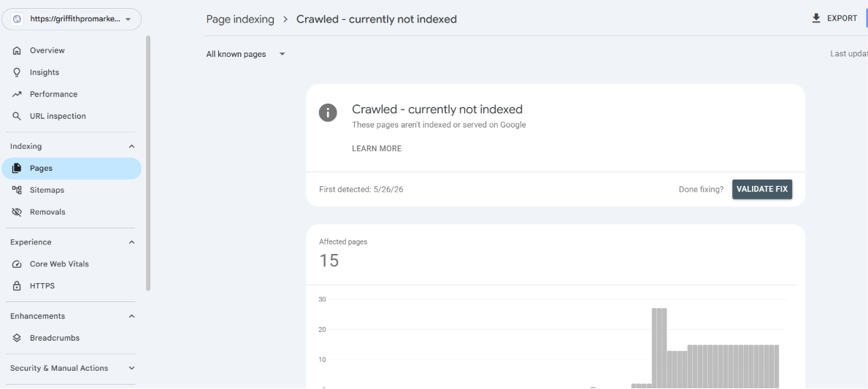Click the 'Crawled - currently not indexed' page title

click(377, 20)
